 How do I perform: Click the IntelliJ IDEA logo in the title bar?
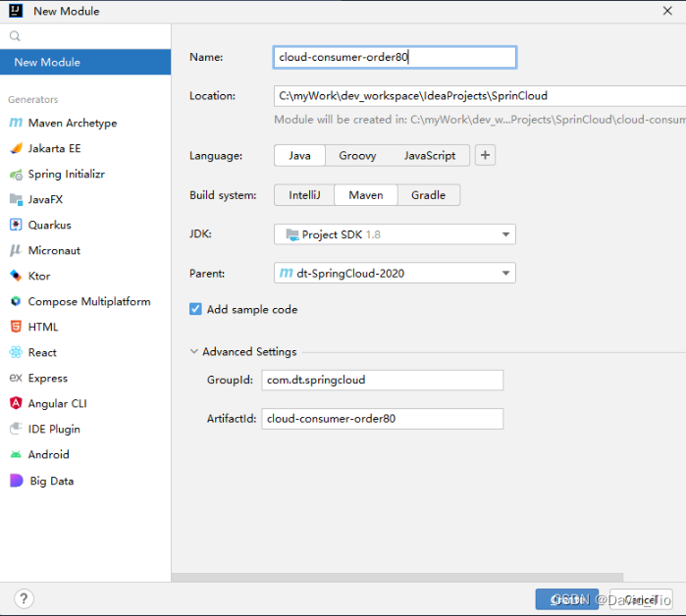[x=16, y=11]
